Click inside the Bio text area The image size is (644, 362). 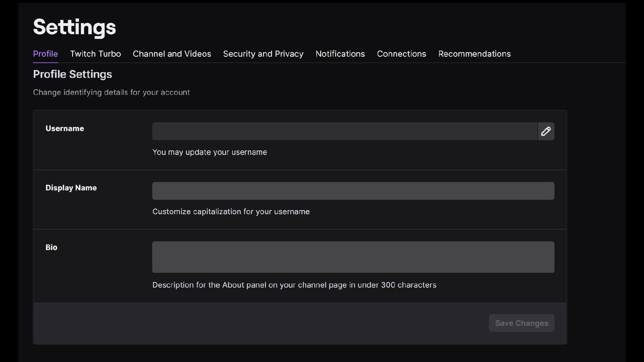click(x=353, y=257)
